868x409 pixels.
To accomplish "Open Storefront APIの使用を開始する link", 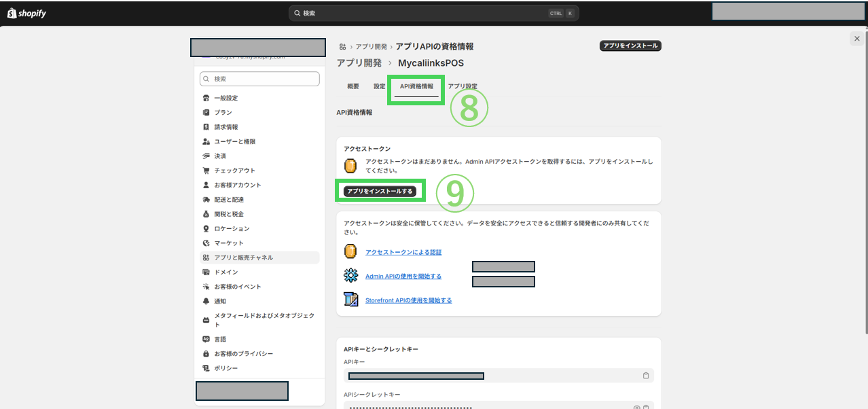I will (408, 300).
